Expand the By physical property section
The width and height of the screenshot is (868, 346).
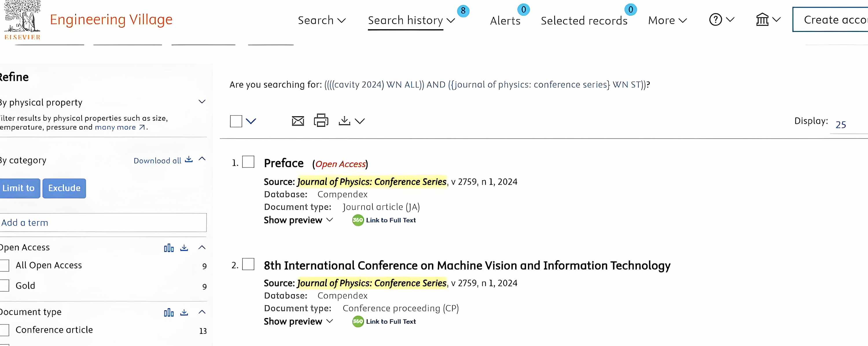tap(202, 102)
